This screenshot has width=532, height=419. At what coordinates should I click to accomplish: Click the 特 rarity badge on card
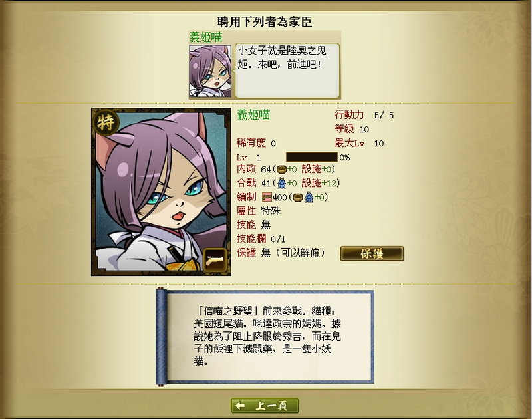pyautogui.click(x=106, y=122)
